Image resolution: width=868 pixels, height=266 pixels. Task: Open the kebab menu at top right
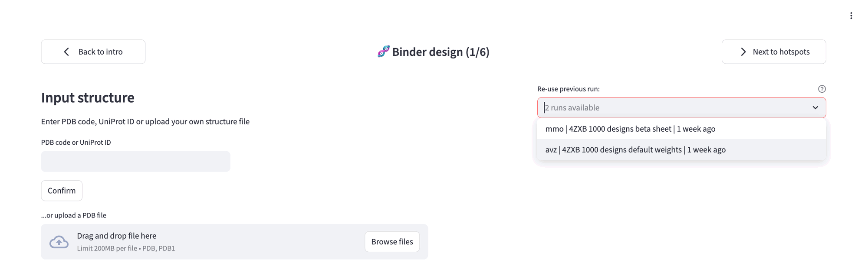(852, 15)
